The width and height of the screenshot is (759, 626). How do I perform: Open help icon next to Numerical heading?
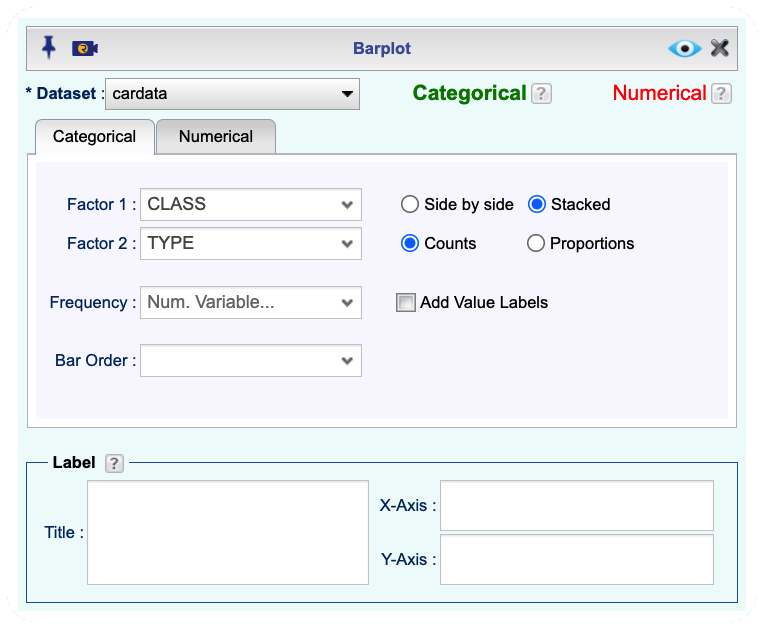coord(721,93)
